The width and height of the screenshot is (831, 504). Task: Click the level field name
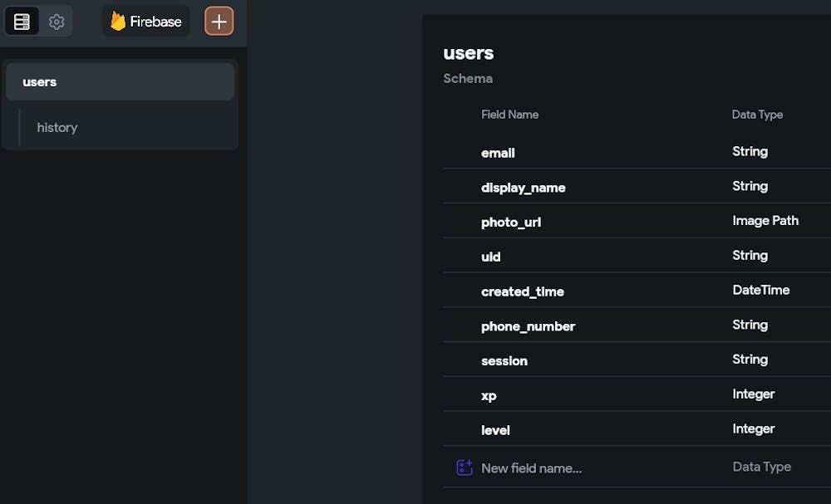(x=495, y=430)
